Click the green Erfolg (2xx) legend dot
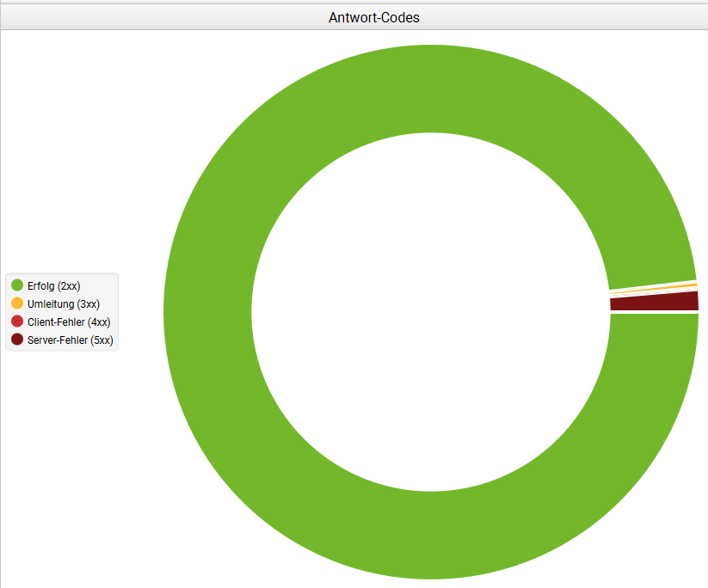Screen dimensions: 708x588 pyautogui.click(x=17, y=285)
